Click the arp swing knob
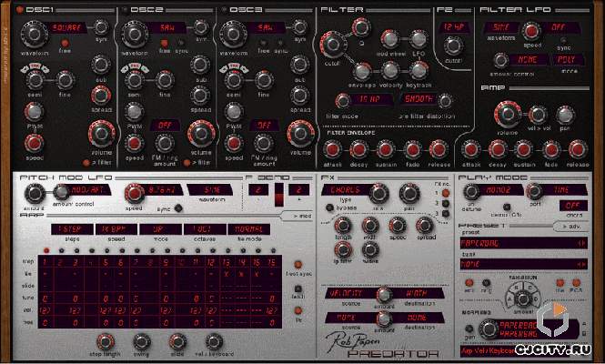This screenshot has width=605, height=364. click(x=142, y=342)
